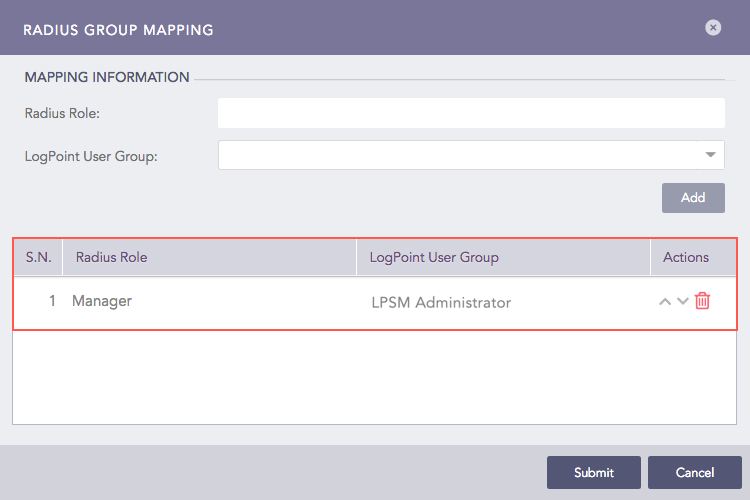Move Manager row down with arrow
This screenshot has width=750, height=500.
(x=683, y=301)
